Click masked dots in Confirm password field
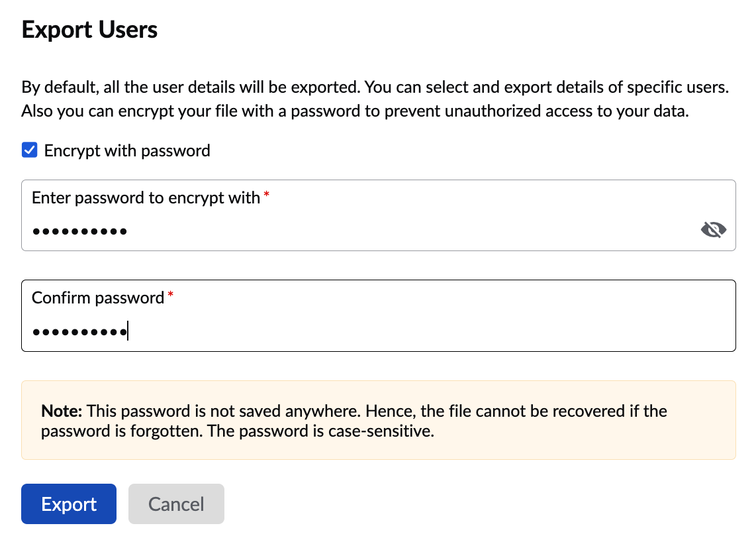The image size is (756, 542). (x=79, y=331)
